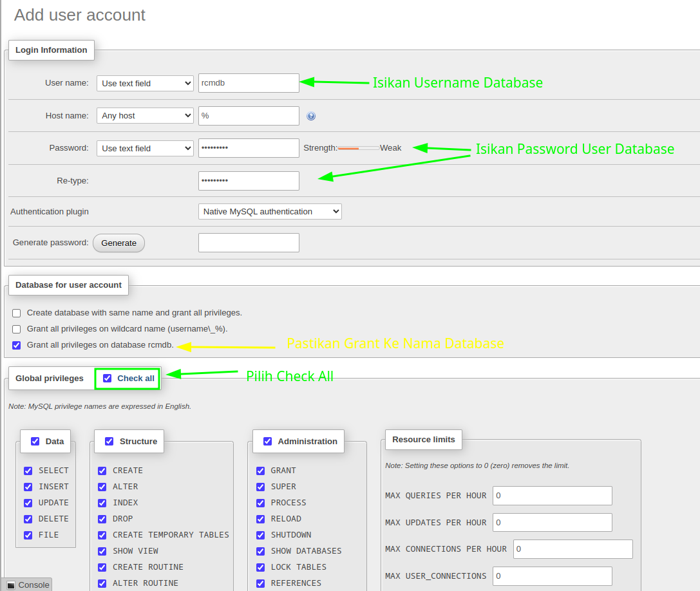This screenshot has width=700, height=591.
Task: Click the Password input field
Action: (x=249, y=148)
